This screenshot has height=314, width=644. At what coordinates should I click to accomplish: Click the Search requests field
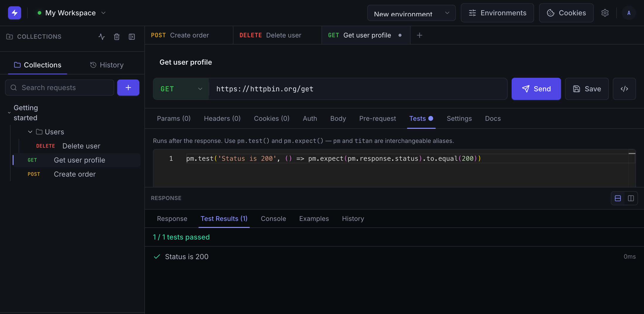click(60, 88)
